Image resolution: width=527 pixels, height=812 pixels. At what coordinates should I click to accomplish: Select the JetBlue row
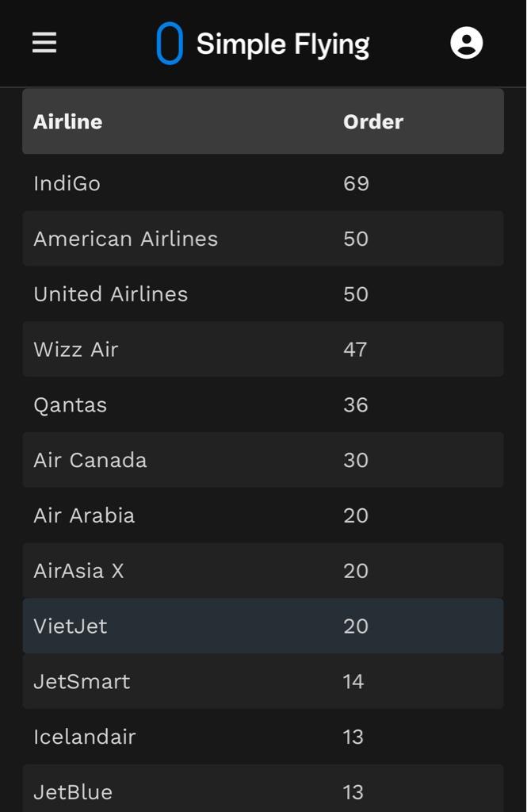point(263,788)
